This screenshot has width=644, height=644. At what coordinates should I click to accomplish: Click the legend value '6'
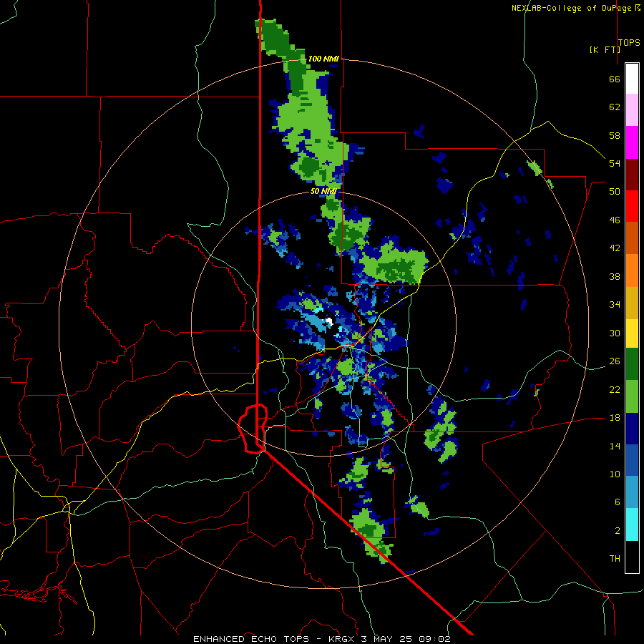[617, 502]
